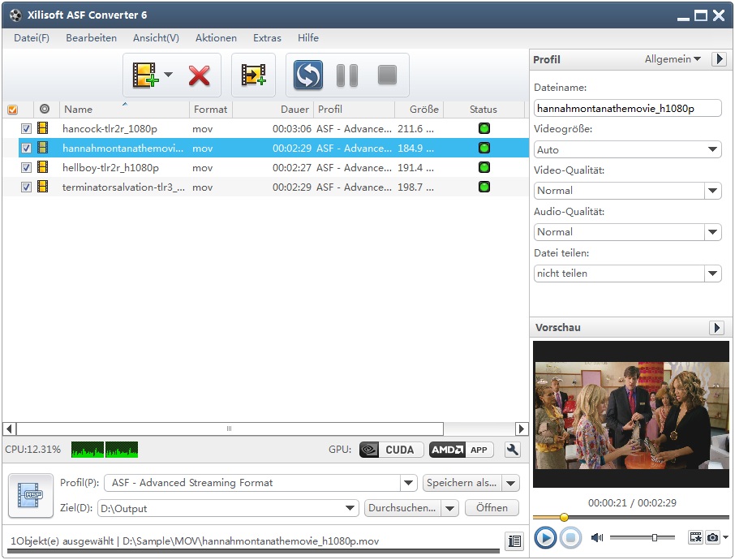Take a snapshot with the camera icon
The height and width of the screenshot is (560, 735).
pos(712,537)
